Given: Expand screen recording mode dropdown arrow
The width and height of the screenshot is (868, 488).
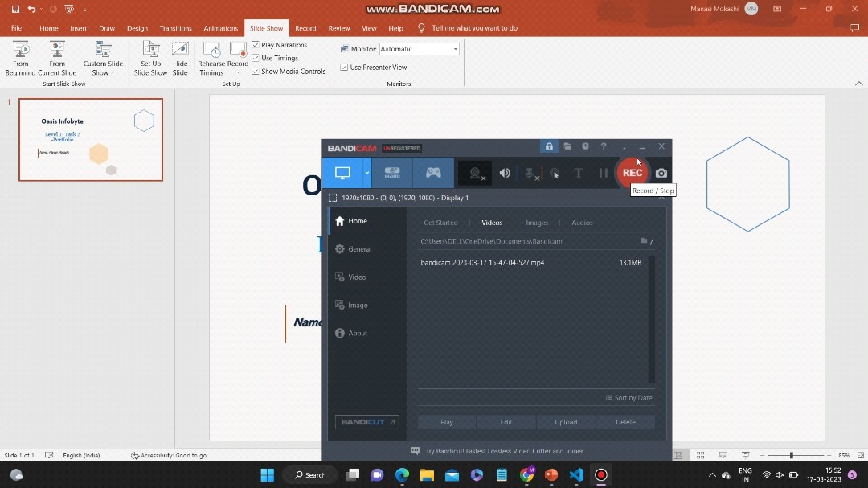Looking at the screenshot, I should click(x=367, y=173).
